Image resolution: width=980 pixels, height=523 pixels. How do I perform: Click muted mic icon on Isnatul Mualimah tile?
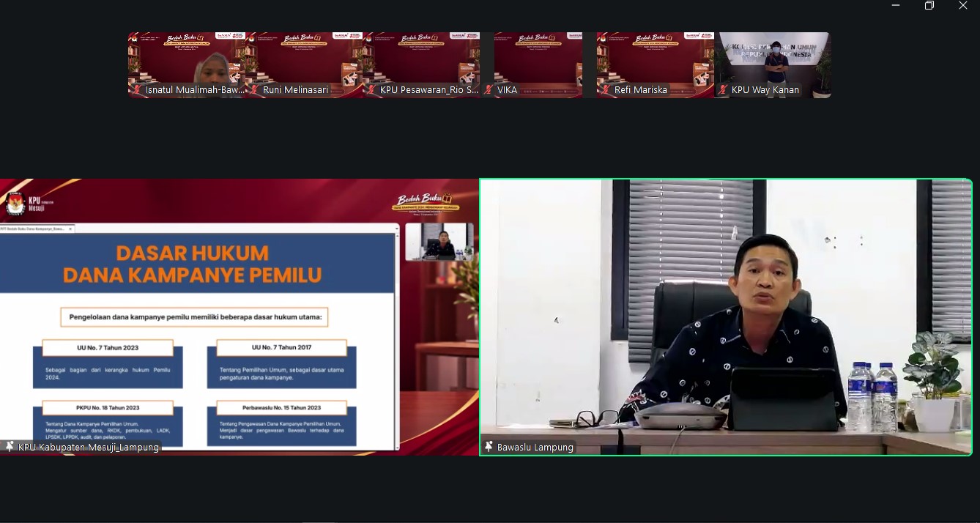click(x=136, y=90)
